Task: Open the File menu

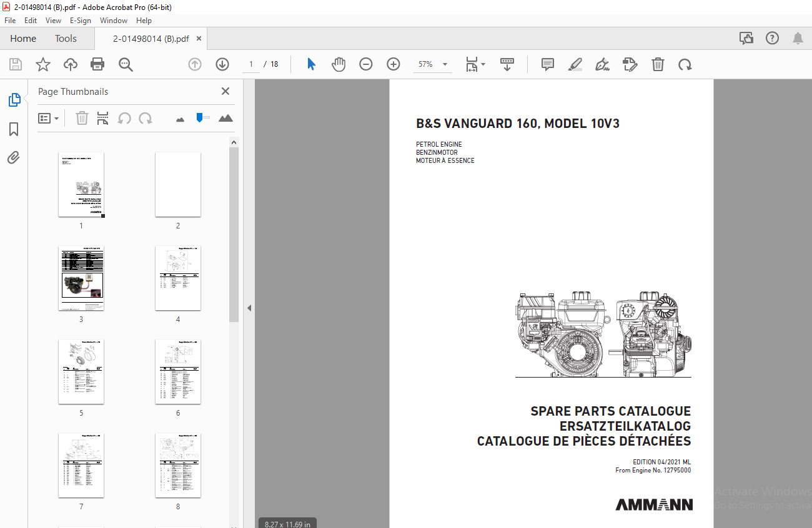Action: click(x=10, y=21)
